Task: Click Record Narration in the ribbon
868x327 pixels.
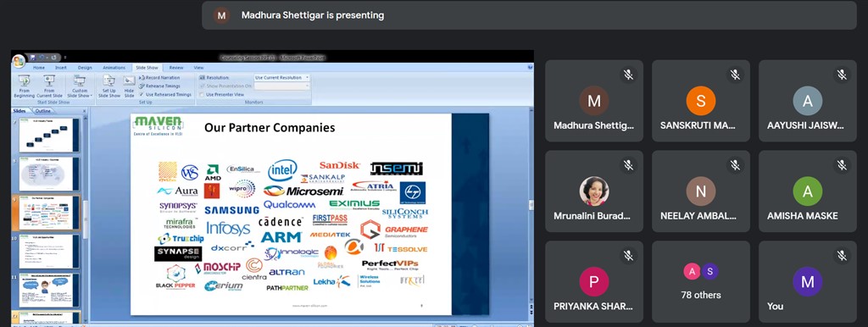Action: [159, 78]
